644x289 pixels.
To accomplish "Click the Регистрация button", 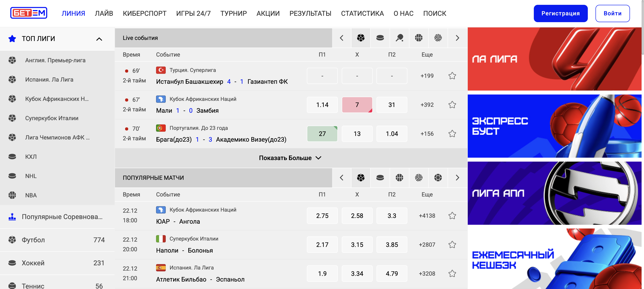I will [560, 14].
